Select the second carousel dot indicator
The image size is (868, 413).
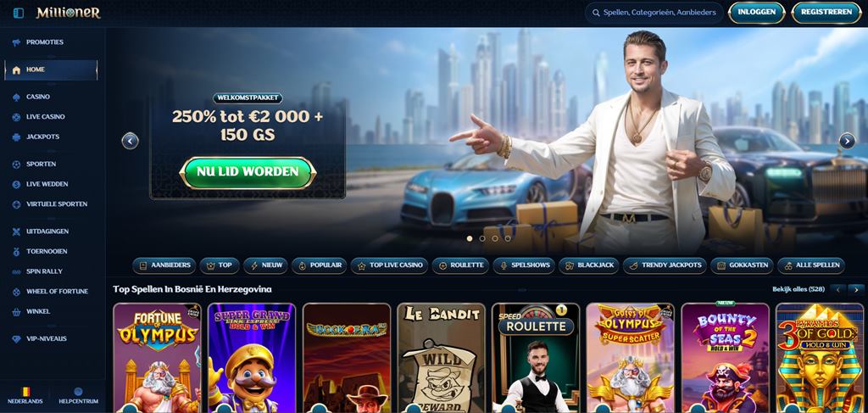pyautogui.click(x=482, y=238)
